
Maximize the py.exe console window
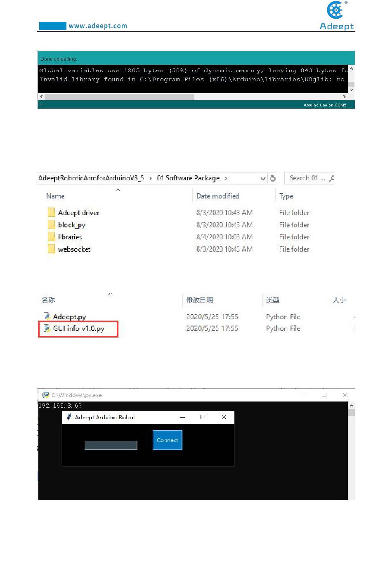[x=324, y=395]
